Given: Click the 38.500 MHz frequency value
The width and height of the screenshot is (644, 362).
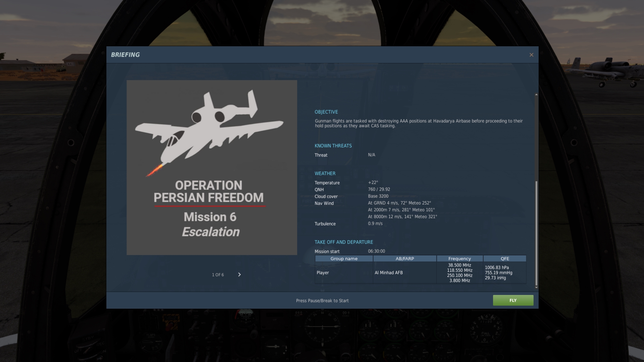Looking at the screenshot, I should 460,265.
